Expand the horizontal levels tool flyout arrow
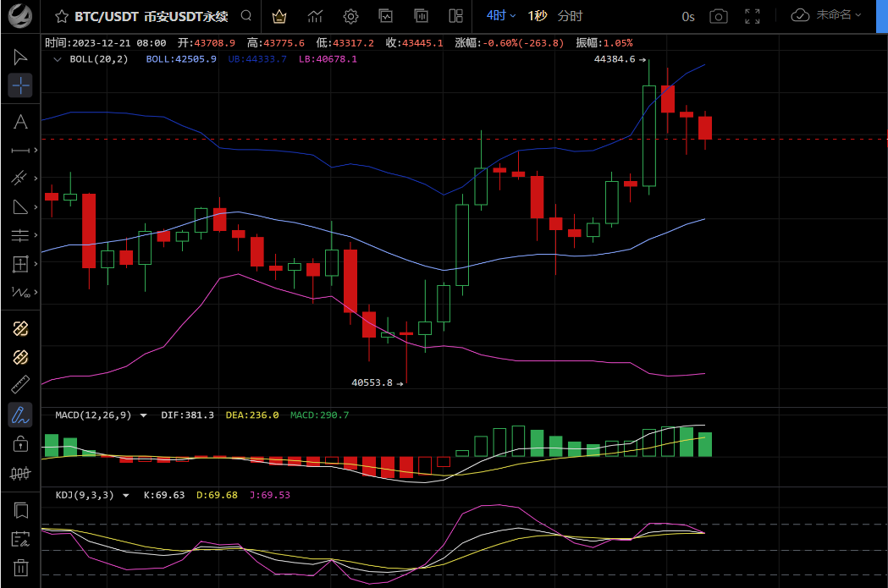Viewport: 888px width, 588px height. [x=36, y=235]
